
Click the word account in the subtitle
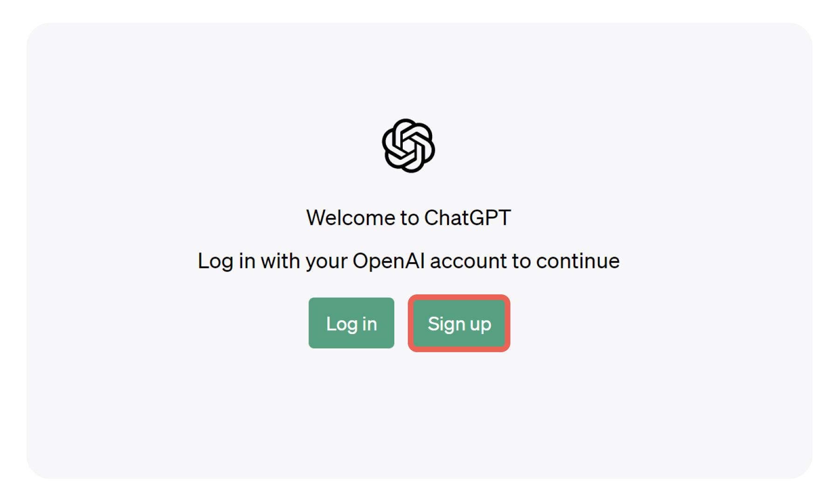(468, 261)
